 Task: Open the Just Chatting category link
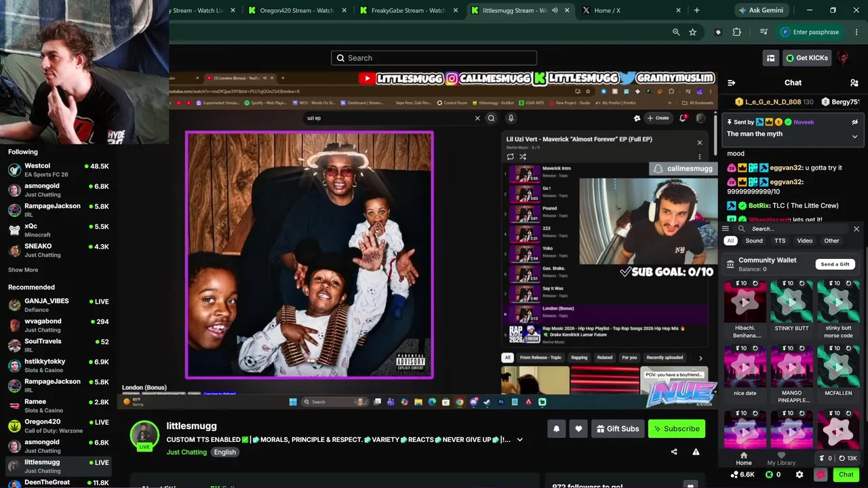pos(186,452)
